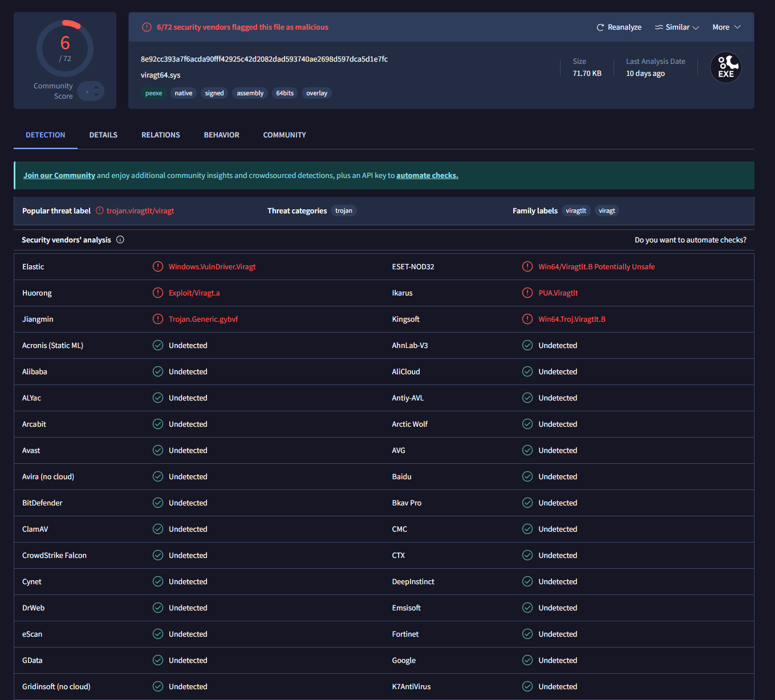Click the assembly tag
Screen dimensions: 775x700
(x=250, y=93)
